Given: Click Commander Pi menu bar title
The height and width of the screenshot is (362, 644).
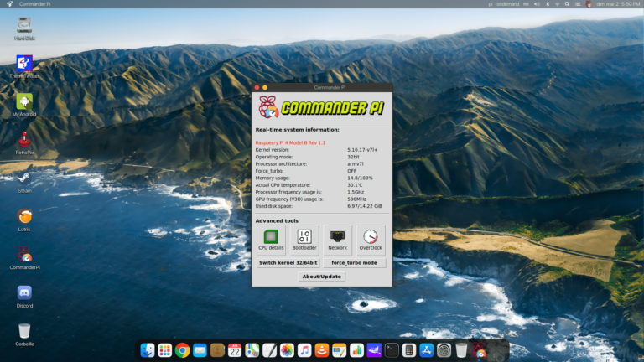Looking at the screenshot, I should click(35, 4).
